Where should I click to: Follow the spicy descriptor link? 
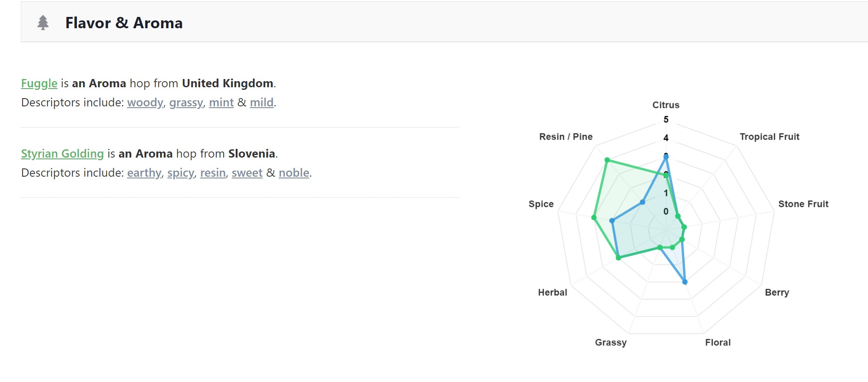point(181,173)
